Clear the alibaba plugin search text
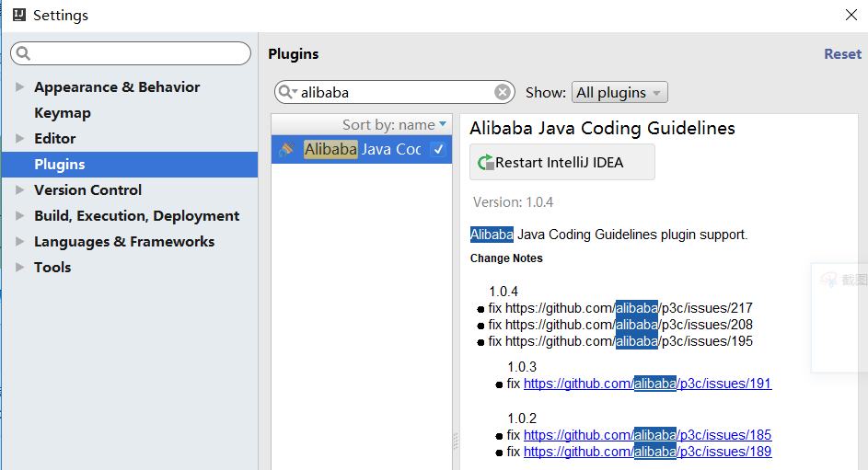This screenshot has width=868, height=470. 502,92
